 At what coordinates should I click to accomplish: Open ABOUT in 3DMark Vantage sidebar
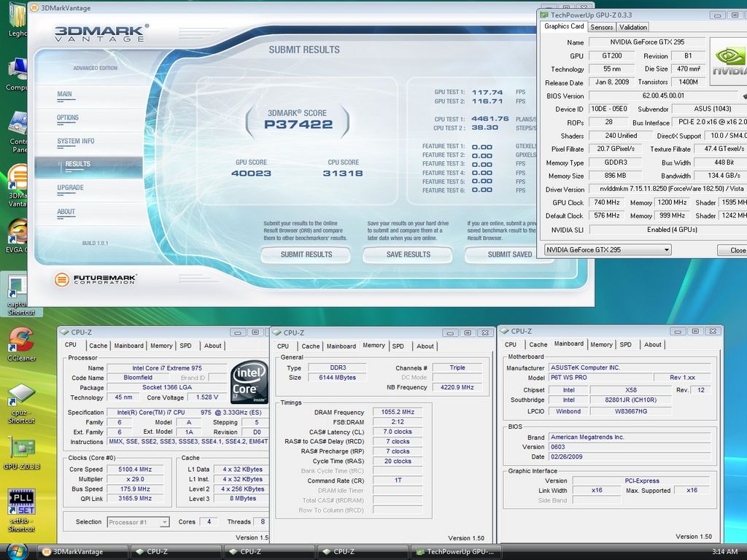[66, 211]
